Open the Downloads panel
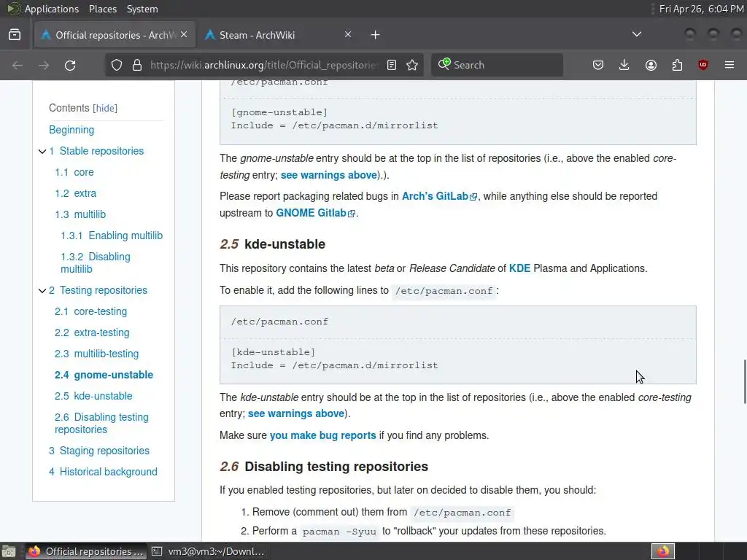The image size is (747, 560). point(624,65)
